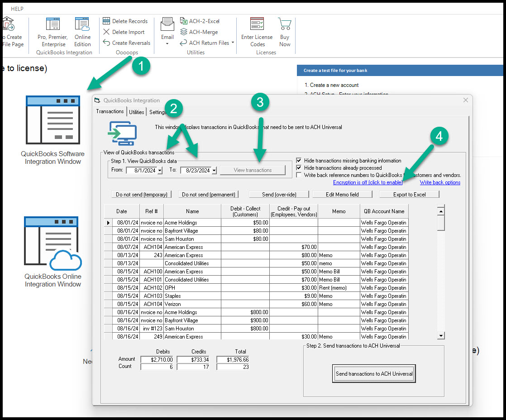Screen dimensions: 506x420
Task: Open the To date dropdown
Action: click(x=214, y=170)
